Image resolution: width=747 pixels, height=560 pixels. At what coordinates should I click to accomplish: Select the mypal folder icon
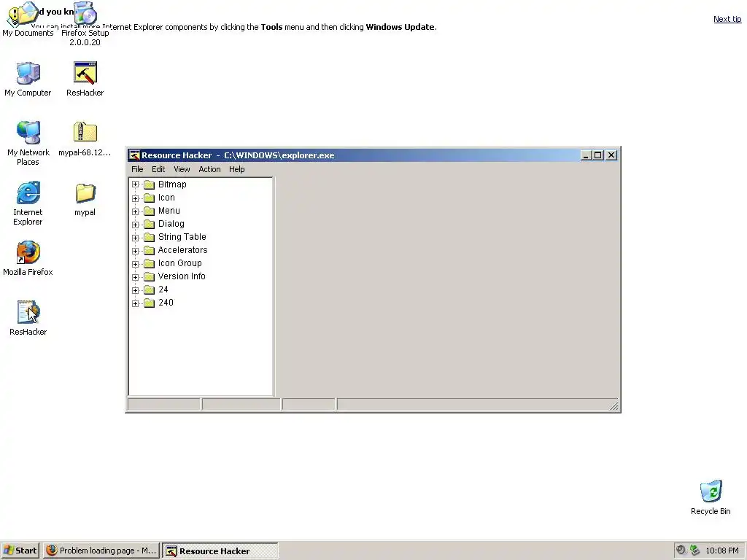click(85, 192)
